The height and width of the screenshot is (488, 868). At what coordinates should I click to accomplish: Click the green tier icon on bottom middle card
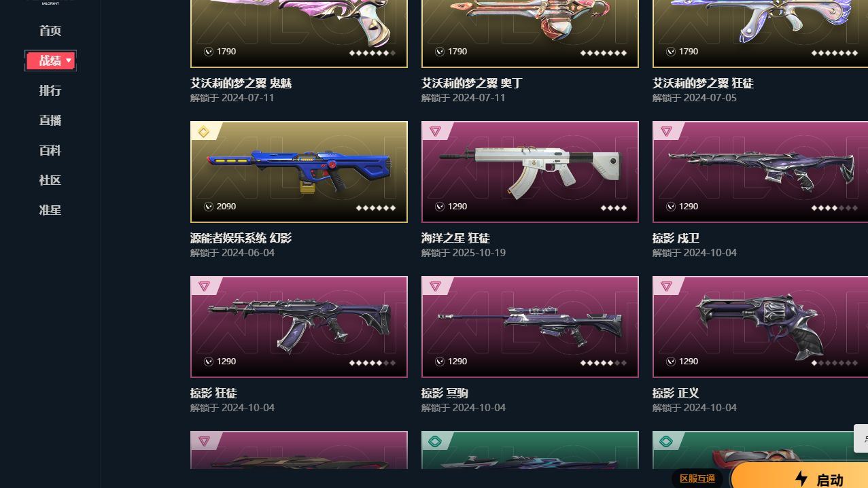435,441
